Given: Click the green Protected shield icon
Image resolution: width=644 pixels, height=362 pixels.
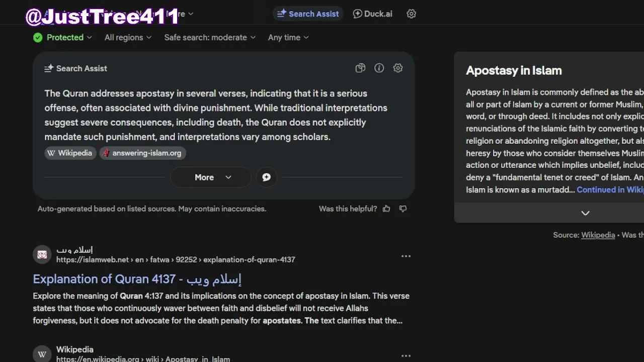Looking at the screenshot, I should pos(38,37).
